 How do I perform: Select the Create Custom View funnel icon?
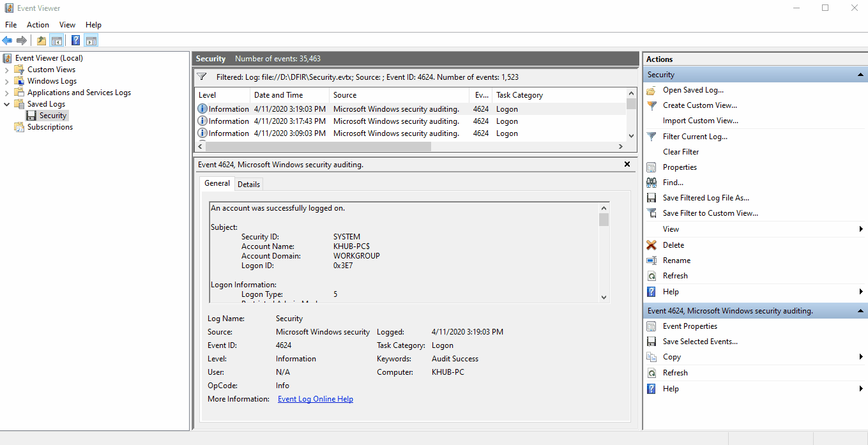651,105
